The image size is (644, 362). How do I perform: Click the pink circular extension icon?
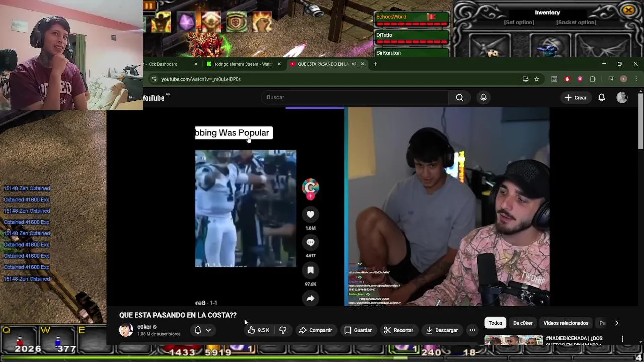580,79
